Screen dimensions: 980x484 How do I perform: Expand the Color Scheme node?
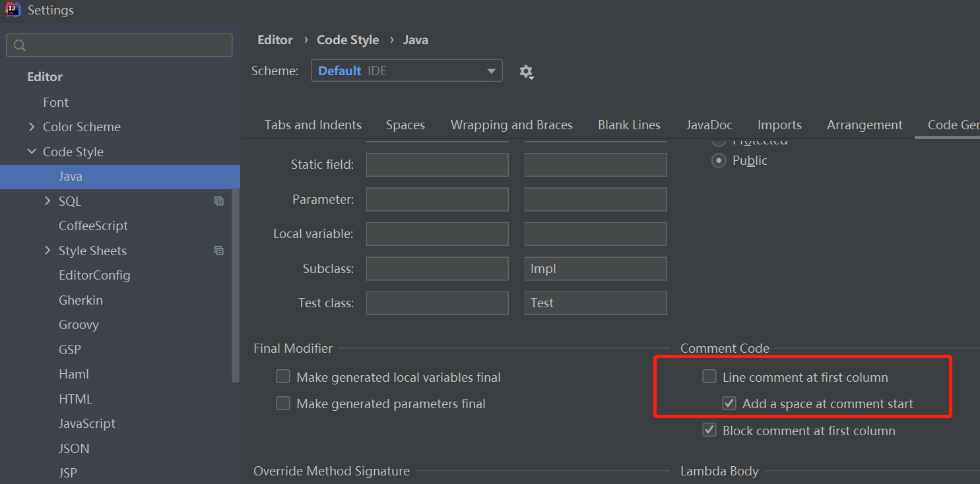[32, 127]
